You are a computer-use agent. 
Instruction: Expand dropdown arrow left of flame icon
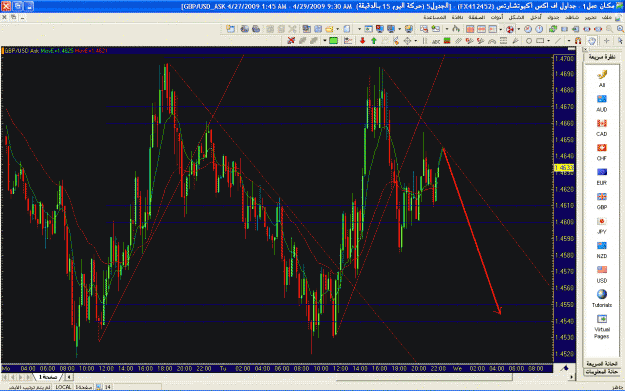point(447,29)
